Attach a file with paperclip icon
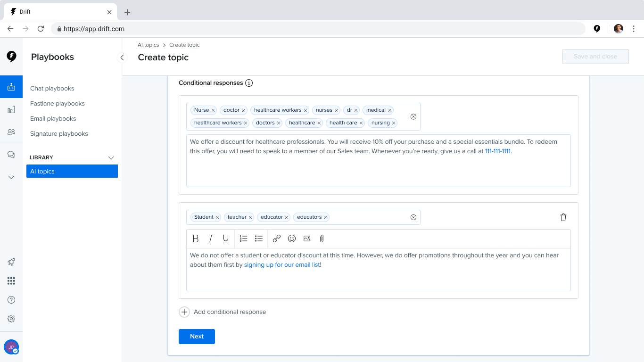 pos(322,239)
